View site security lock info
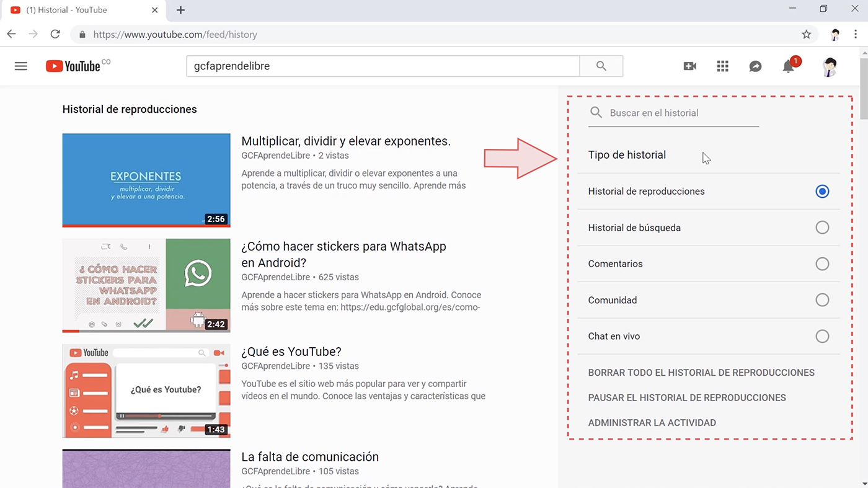Image resolution: width=868 pixels, height=488 pixels. click(x=82, y=35)
